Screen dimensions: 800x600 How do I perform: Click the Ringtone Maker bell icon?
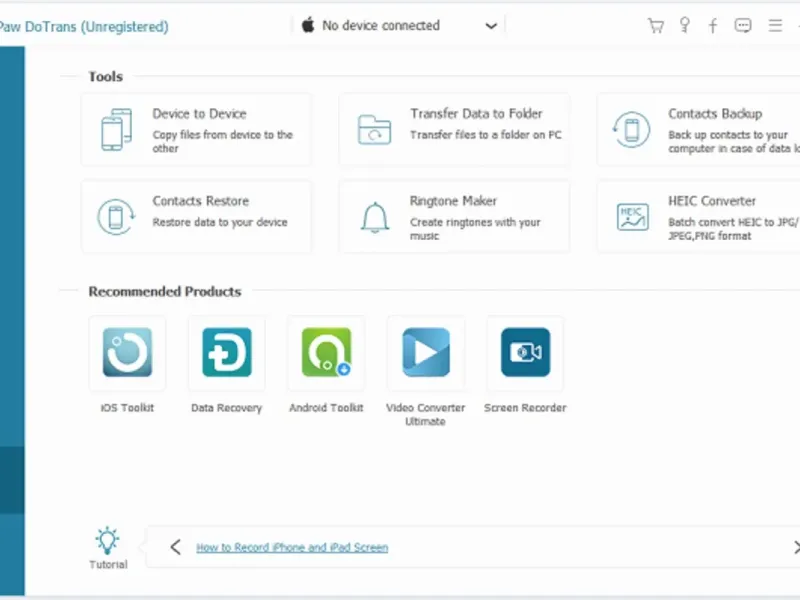click(x=375, y=217)
